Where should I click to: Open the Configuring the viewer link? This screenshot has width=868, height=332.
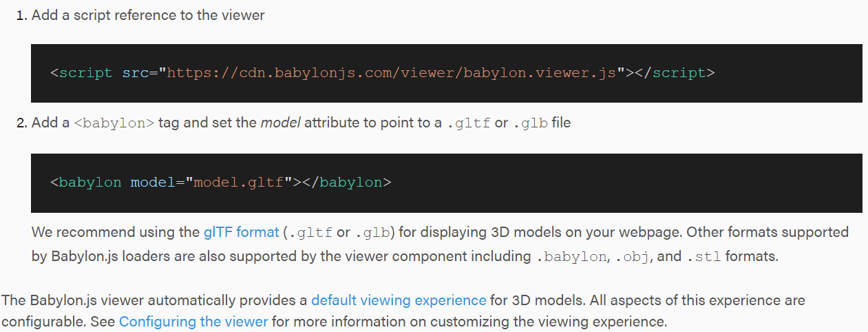pos(193,321)
